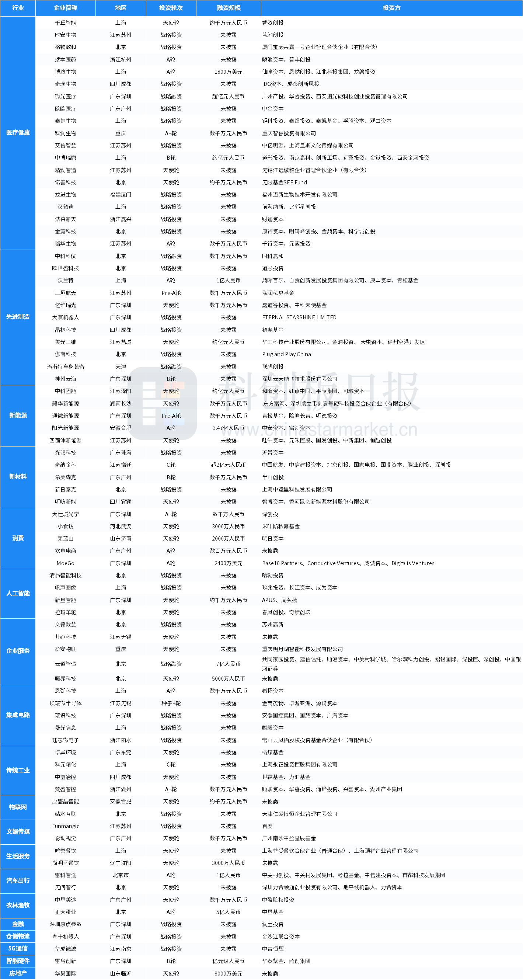Click company name 中科科仪
Screen dimensions: 523x980
tap(66, 256)
